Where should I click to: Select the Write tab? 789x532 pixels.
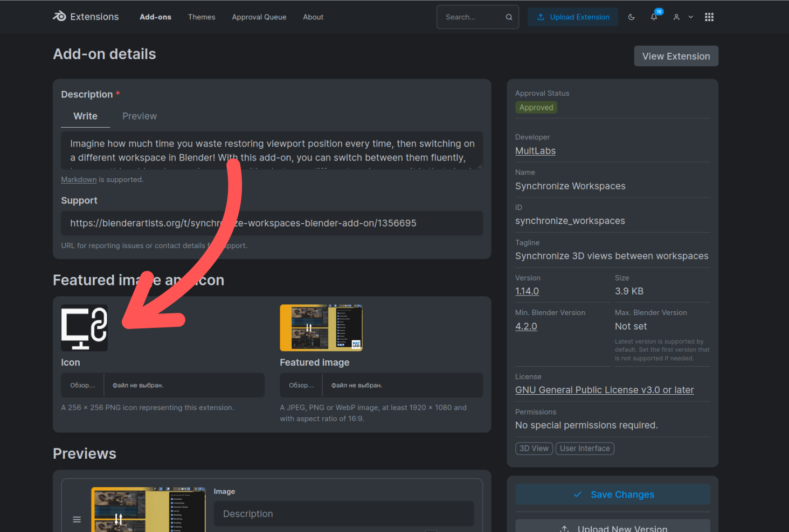coord(85,116)
